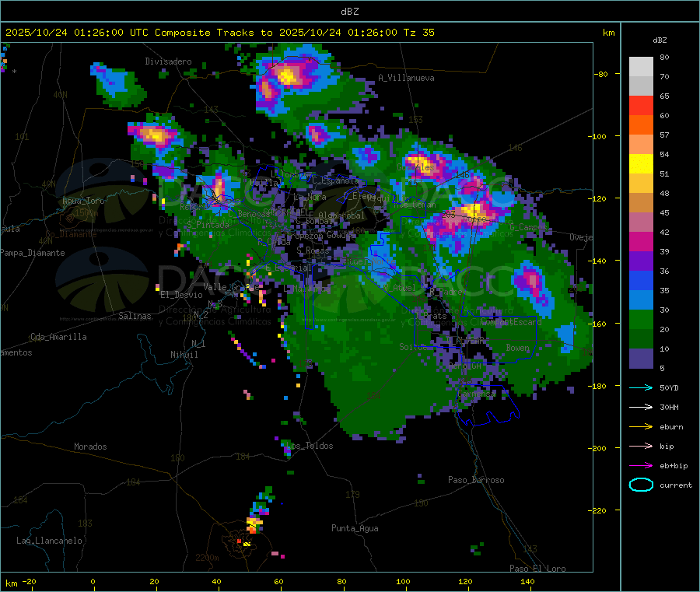The width and height of the screenshot is (700, 592).
Task: Click the Salinas map label
Action: [x=135, y=316]
